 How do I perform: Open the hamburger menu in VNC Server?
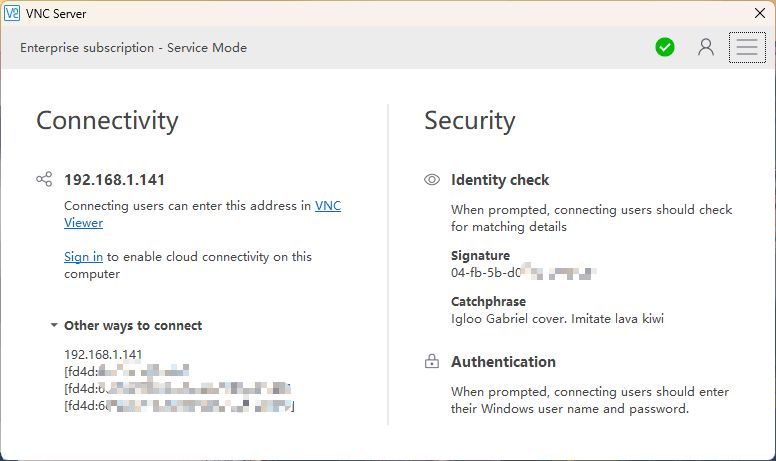coord(747,47)
